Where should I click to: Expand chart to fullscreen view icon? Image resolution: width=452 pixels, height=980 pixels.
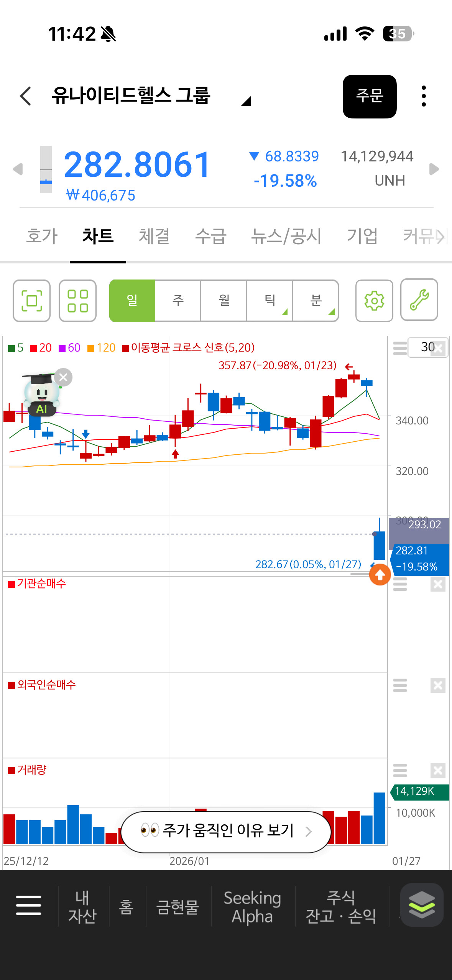[31, 301]
